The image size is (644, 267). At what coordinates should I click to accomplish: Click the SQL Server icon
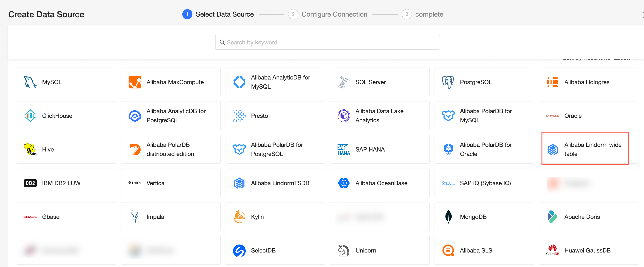click(x=344, y=82)
